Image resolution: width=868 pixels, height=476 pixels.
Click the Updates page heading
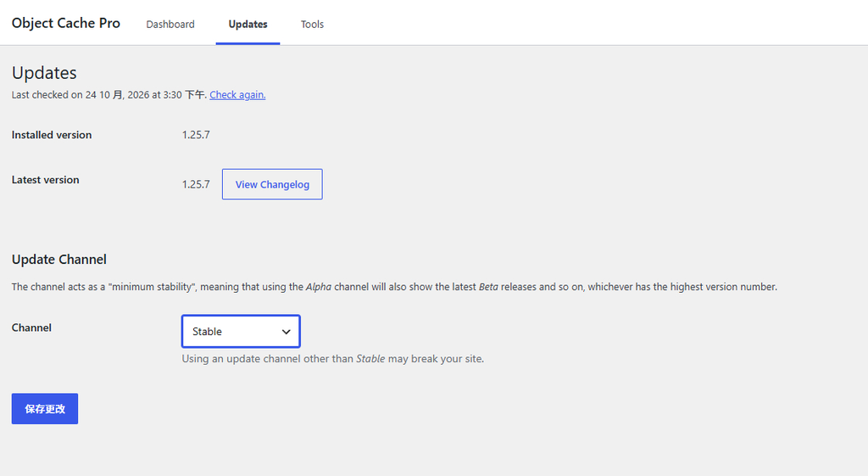coord(44,73)
